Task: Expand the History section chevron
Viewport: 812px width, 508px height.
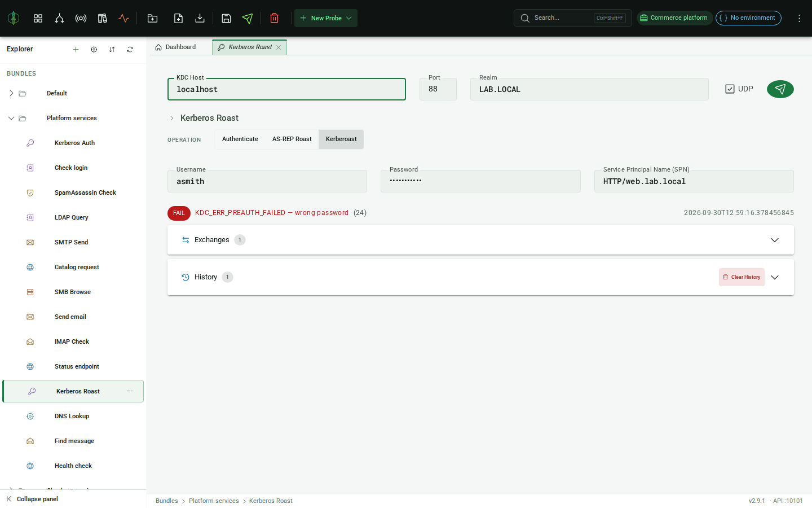Action: pos(775,277)
